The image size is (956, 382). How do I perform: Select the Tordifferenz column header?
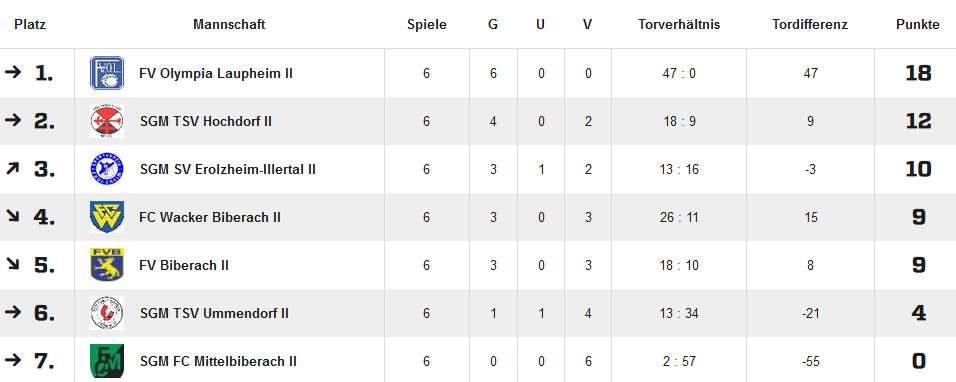click(x=810, y=25)
